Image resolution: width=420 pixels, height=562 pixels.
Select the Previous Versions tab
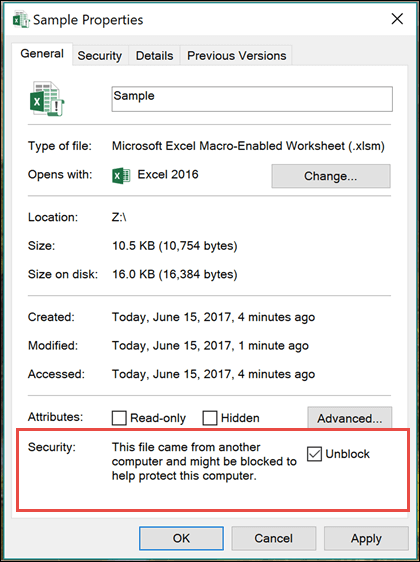click(237, 56)
